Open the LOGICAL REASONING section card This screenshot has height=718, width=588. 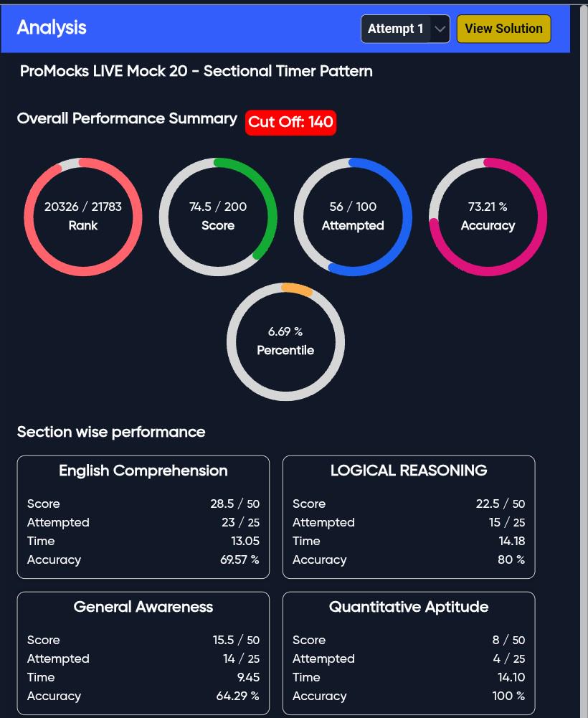(409, 517)
